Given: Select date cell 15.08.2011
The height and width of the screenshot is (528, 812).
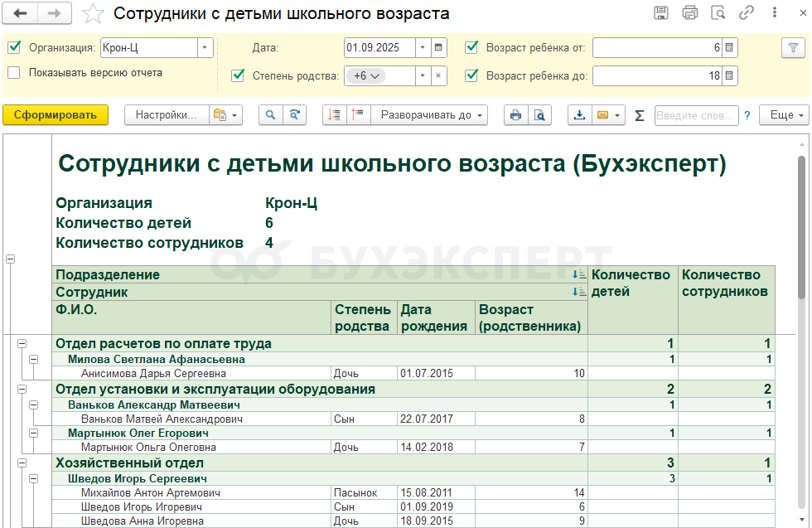Looking at the screenshot, I should pos(436,492).
